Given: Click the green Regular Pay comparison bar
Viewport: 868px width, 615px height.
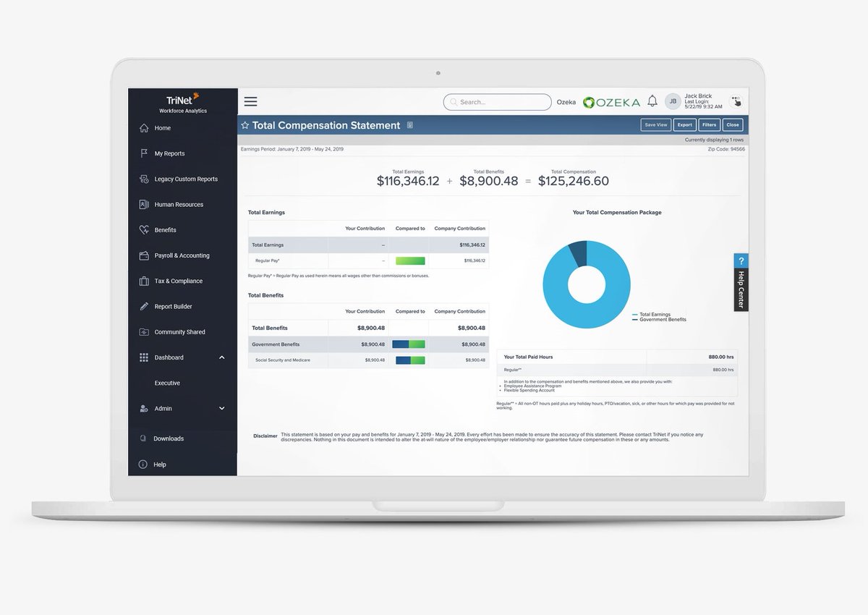Looking at the screenshot, I should pyautogui.click(x=410, y=260).
